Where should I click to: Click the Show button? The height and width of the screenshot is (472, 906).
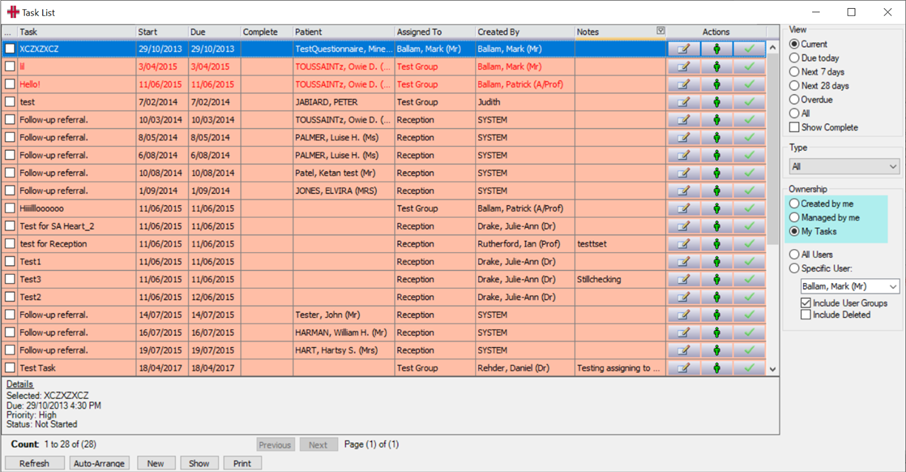click(x=199, y=463)
